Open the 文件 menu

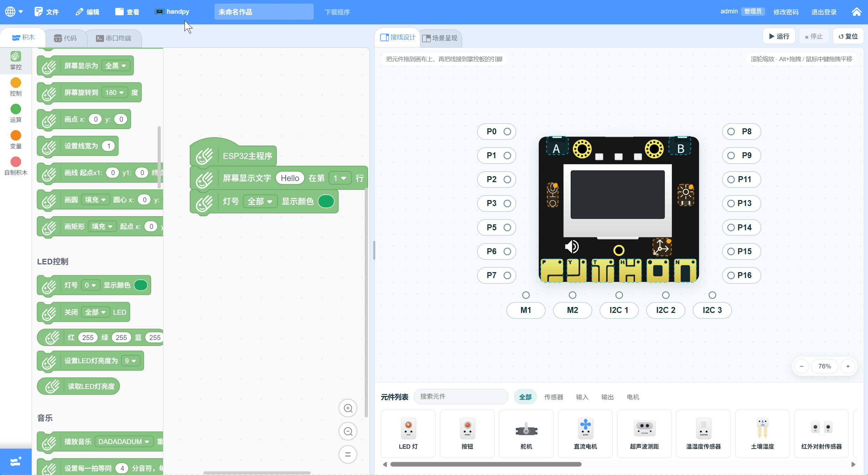47,12
